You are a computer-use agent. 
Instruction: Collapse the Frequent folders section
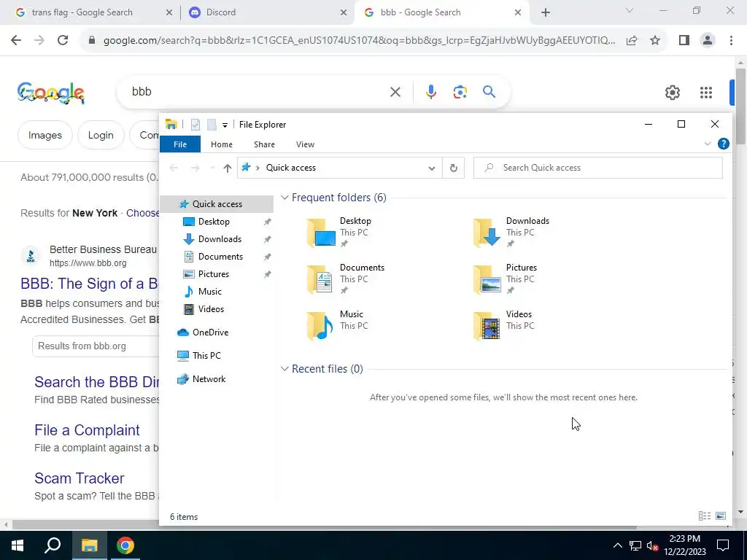[285, 197]
